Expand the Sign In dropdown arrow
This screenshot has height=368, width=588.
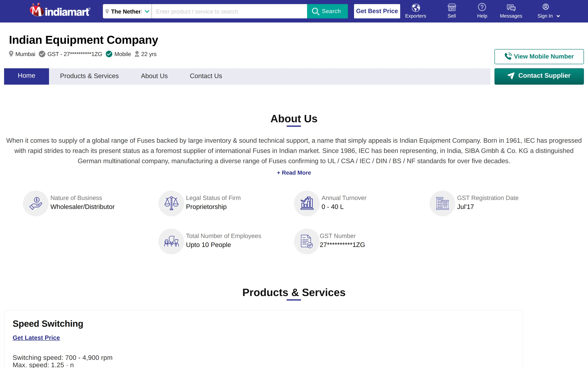[558, 16]
